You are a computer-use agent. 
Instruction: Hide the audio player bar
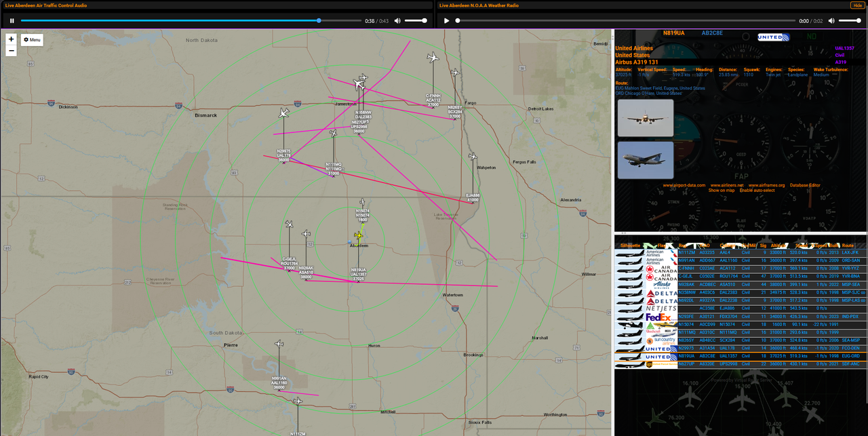[857, 5]
